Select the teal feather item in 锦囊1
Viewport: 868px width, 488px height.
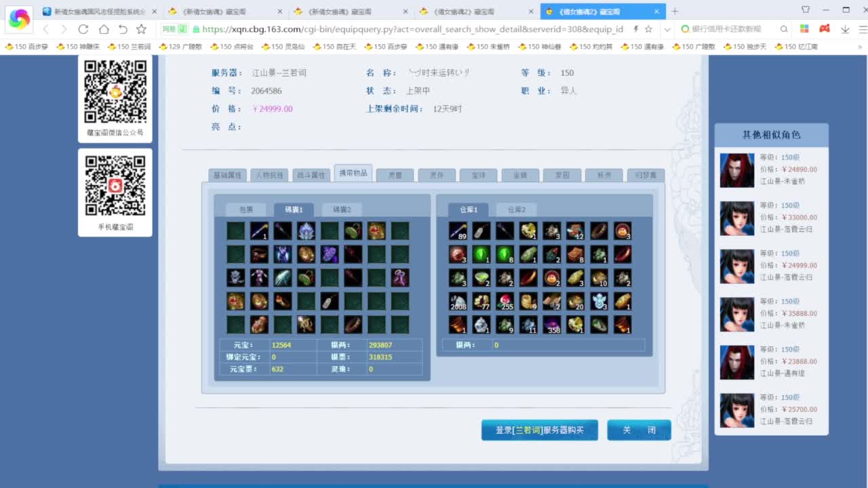pos(283,278)
